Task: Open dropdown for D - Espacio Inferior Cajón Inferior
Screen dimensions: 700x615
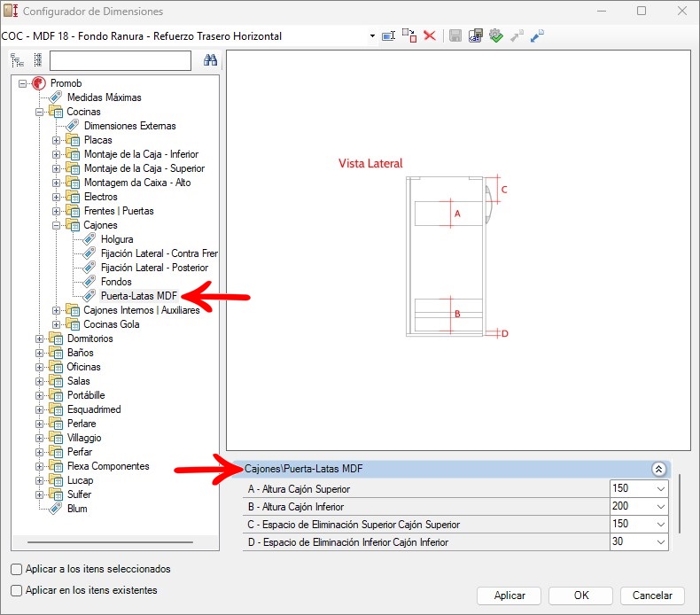Action: [661, 542]
